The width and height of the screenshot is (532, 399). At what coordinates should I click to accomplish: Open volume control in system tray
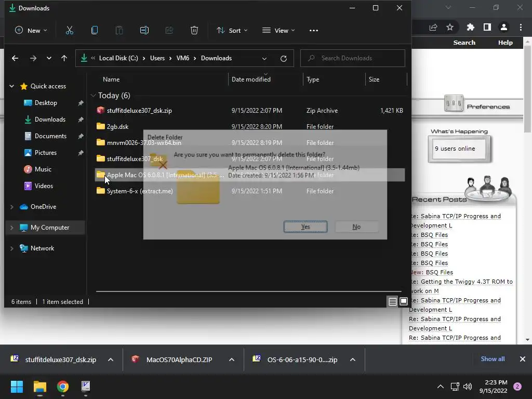468,387
